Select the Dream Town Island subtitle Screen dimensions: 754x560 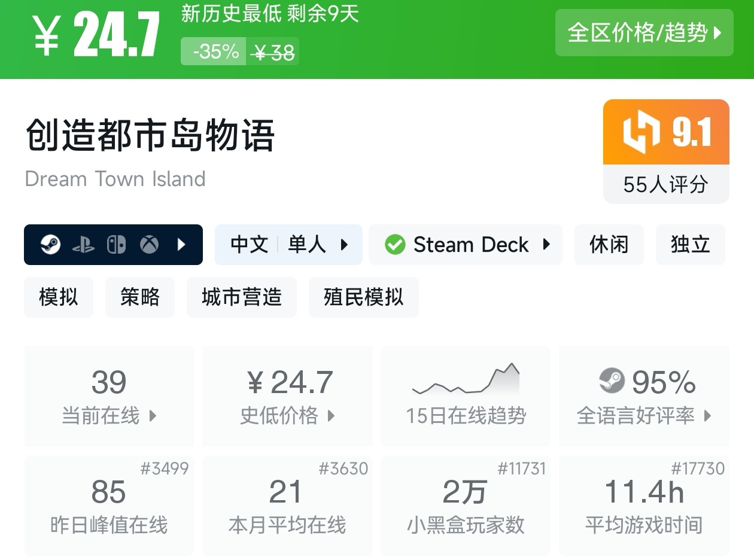tap(115, 179)
